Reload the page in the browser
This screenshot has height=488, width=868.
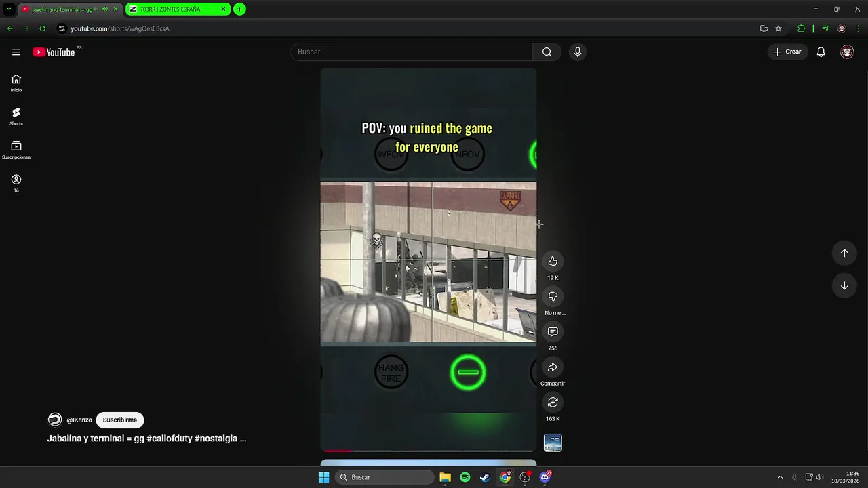pos(42,28)
